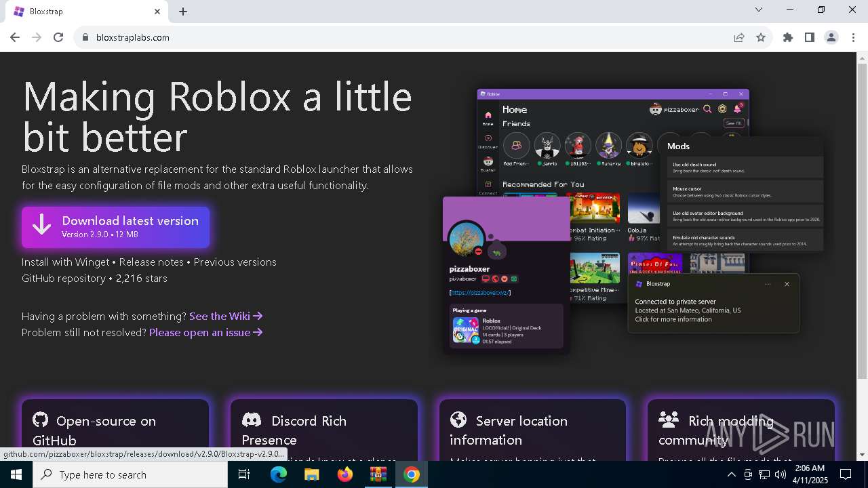Open the site information lock icon
Screen dimensions: 868x488
[85, 38]
